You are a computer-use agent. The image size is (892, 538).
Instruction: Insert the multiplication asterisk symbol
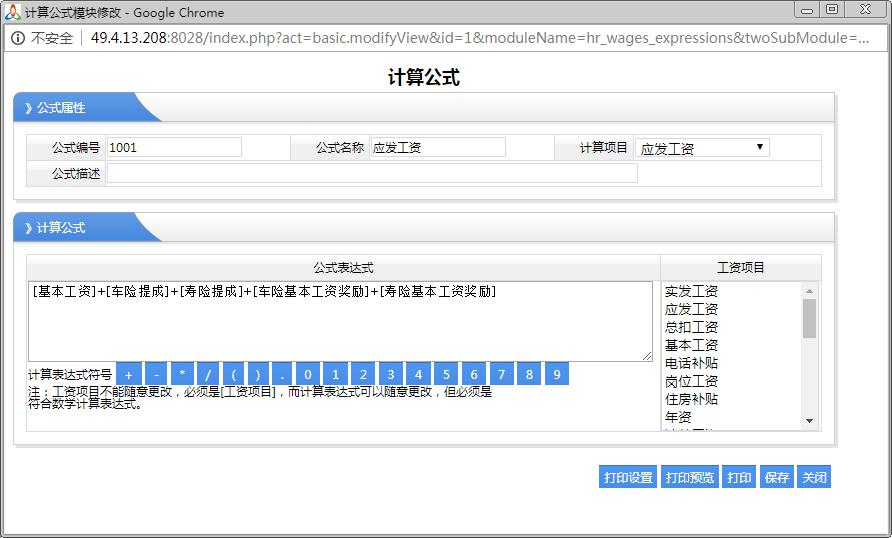(x=182, y=374)
